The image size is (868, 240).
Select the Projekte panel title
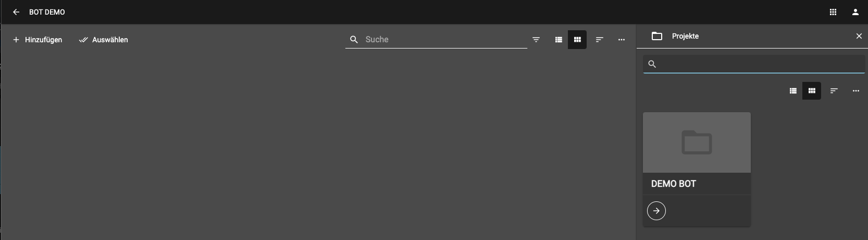coord(685,36)
